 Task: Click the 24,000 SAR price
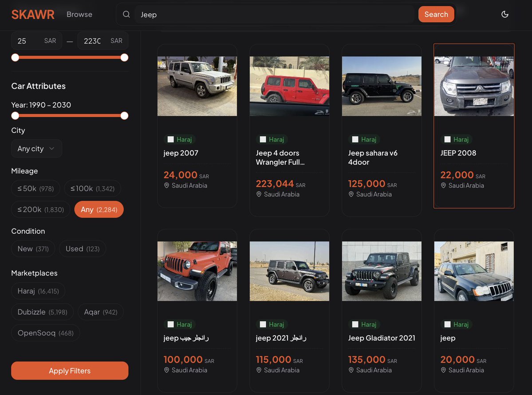coord(186,175)
